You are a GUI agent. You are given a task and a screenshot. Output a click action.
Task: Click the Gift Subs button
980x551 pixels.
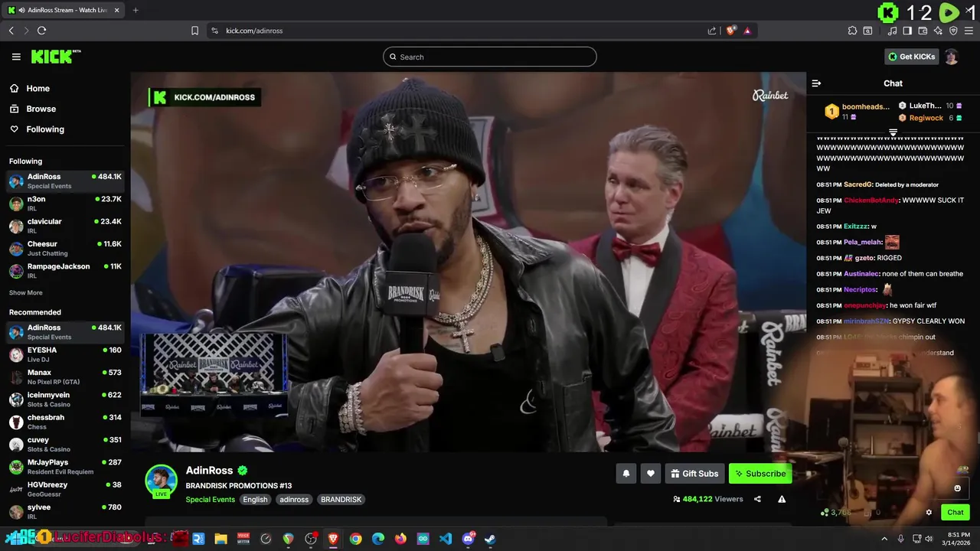point(694,474)
